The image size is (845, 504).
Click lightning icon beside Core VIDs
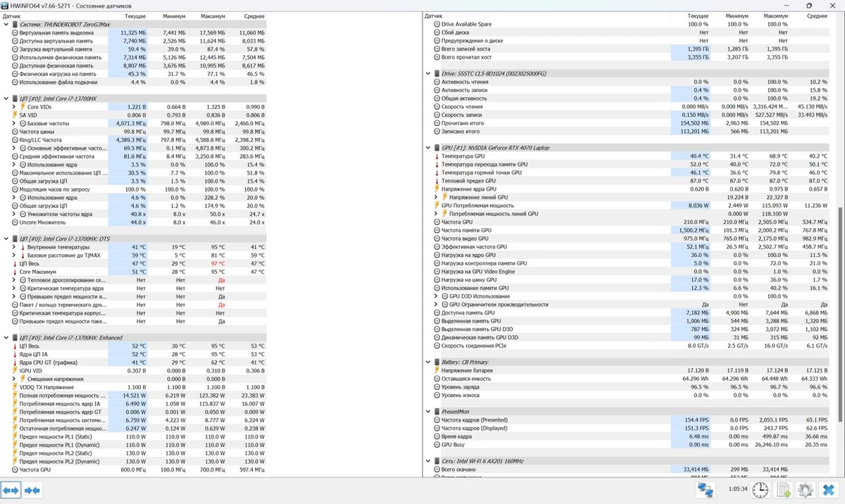point(23,107)
